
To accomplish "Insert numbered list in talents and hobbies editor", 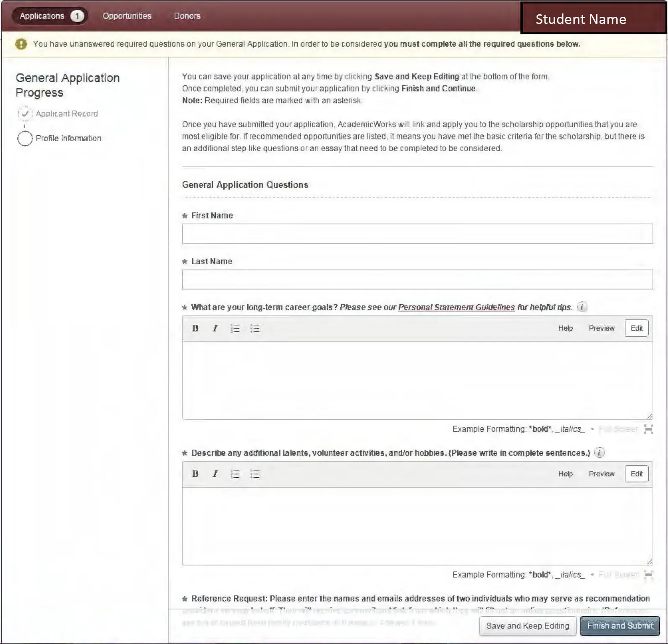I will click(235, 474).
